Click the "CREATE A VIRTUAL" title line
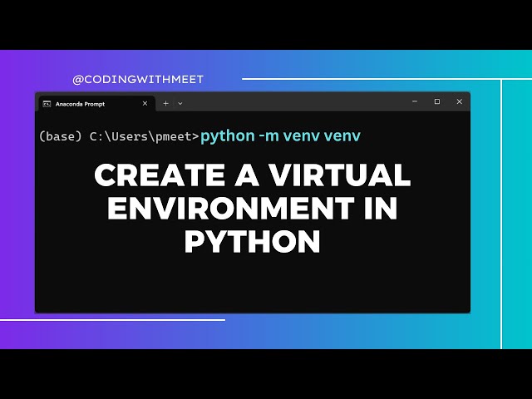This screenshot has width=532, height=399. pyautogui.click(x=253, y=175)
